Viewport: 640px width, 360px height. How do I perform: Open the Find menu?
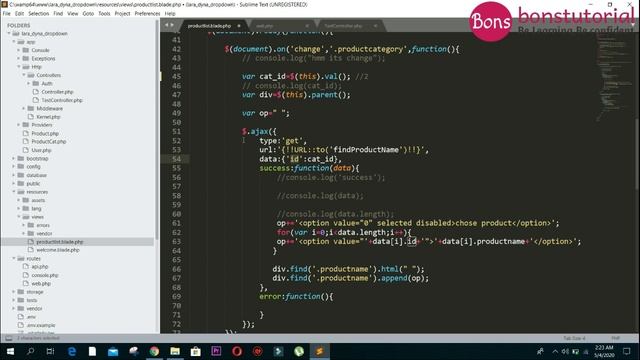click(x=58, y=13)
